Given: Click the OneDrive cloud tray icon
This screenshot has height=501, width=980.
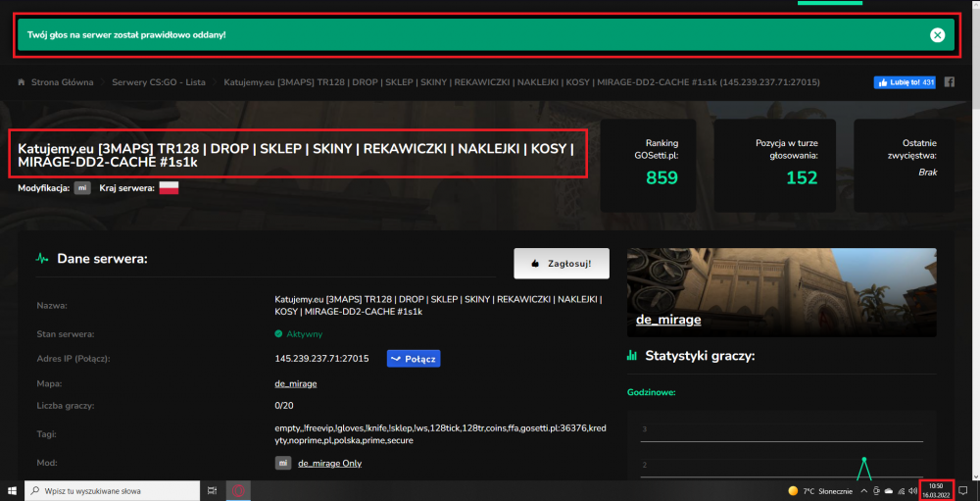Looking at the screenshot, I should pos(888,491).
